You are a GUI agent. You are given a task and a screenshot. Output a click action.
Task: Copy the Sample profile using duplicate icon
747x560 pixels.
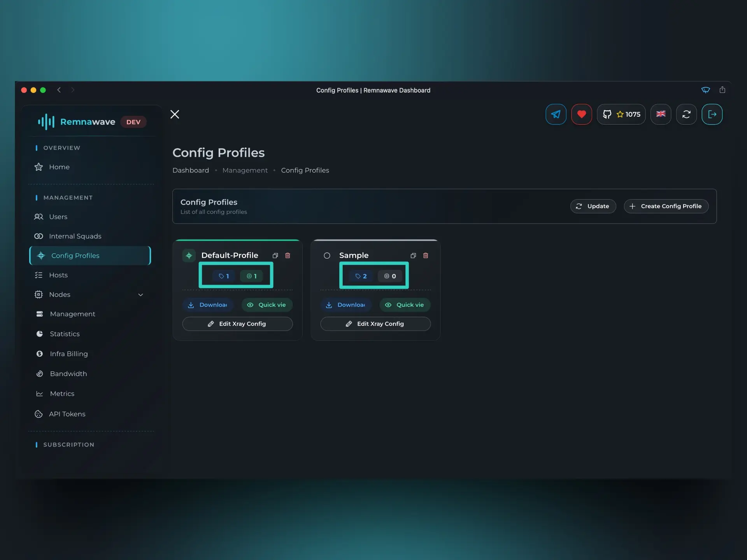[413, 255]
